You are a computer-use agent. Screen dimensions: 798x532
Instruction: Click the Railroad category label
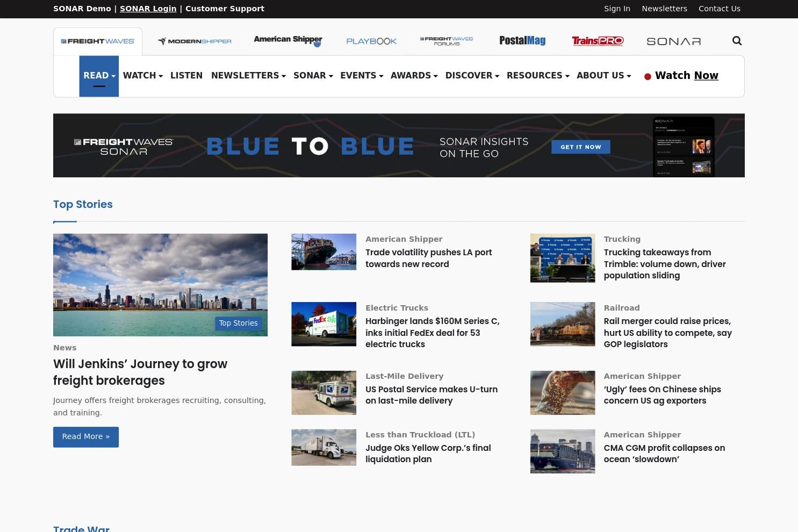622,308
